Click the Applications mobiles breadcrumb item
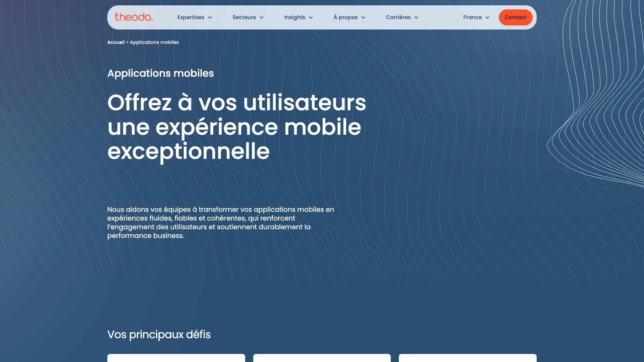The width and height of the screenshot is (644, 362). point(154,42)
